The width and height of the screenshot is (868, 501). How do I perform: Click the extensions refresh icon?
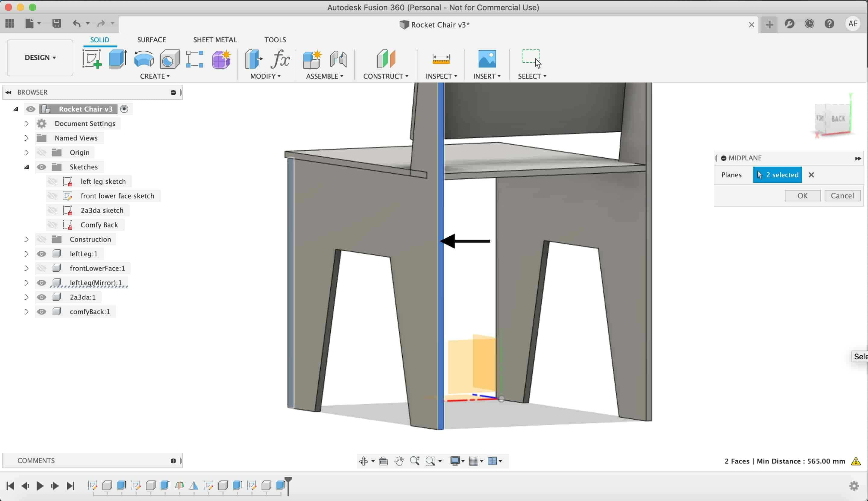(790, 24)
